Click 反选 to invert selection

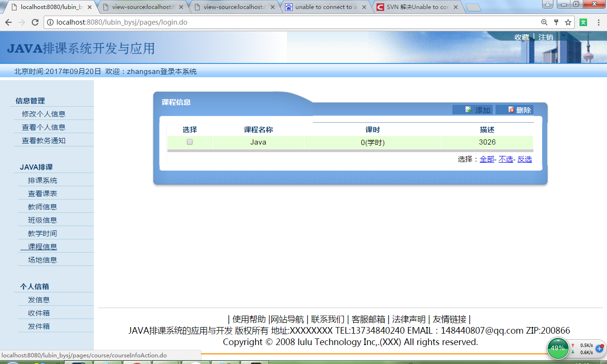pyautogui.click(x=524, y=159)
